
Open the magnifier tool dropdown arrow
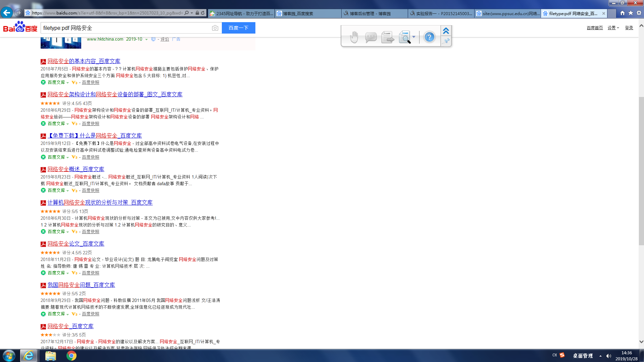pyautogui.click(x=414, y=37)
